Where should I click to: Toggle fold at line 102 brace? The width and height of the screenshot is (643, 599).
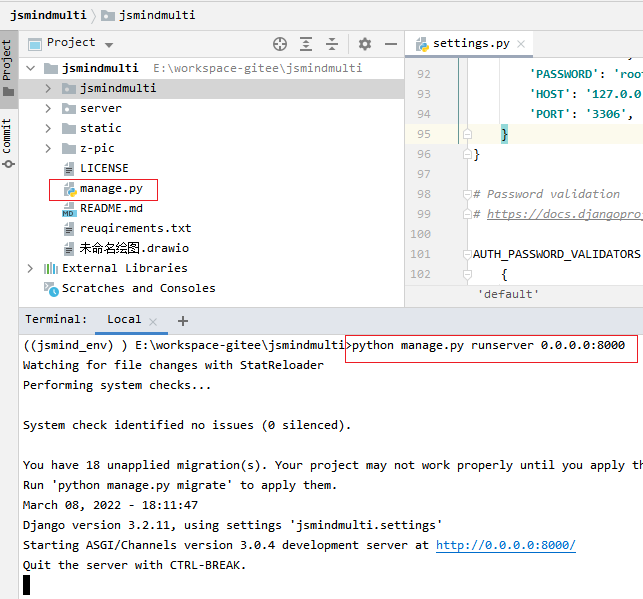coord(467,274)
